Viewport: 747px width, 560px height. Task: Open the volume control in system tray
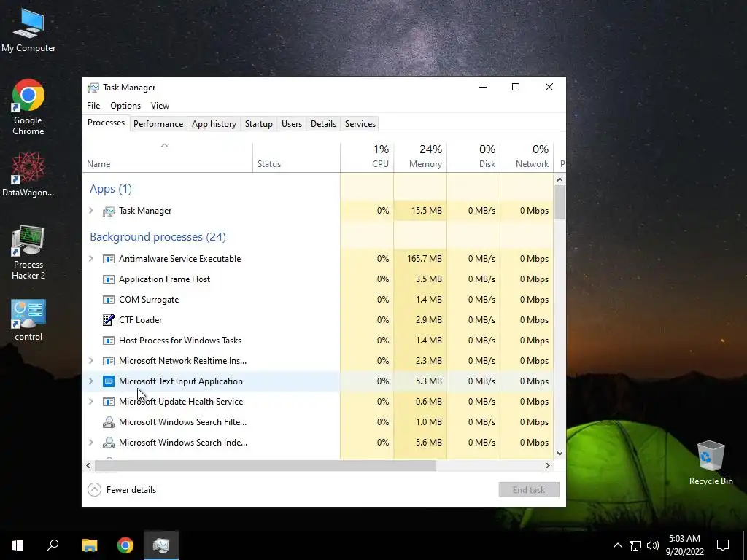pyautogui.click(x=653, y=545)
